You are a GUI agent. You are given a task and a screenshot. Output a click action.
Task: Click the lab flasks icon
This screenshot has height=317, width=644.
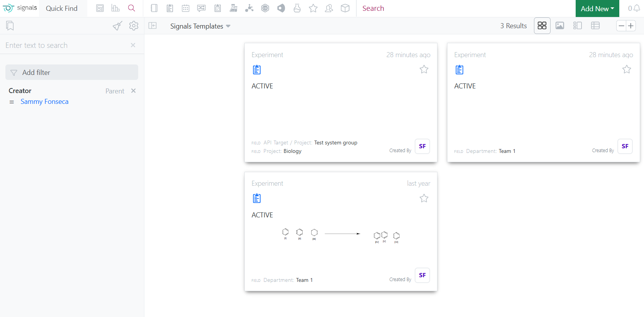tap(234, 8)
